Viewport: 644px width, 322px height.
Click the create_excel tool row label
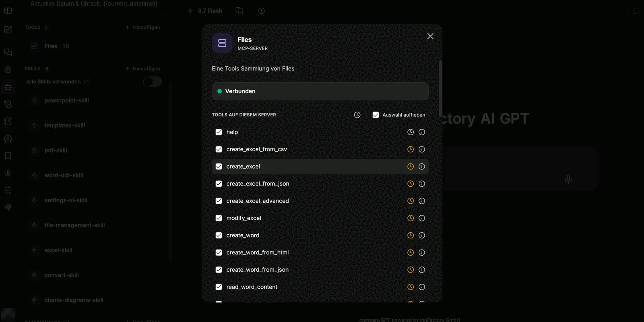[243, 167]
